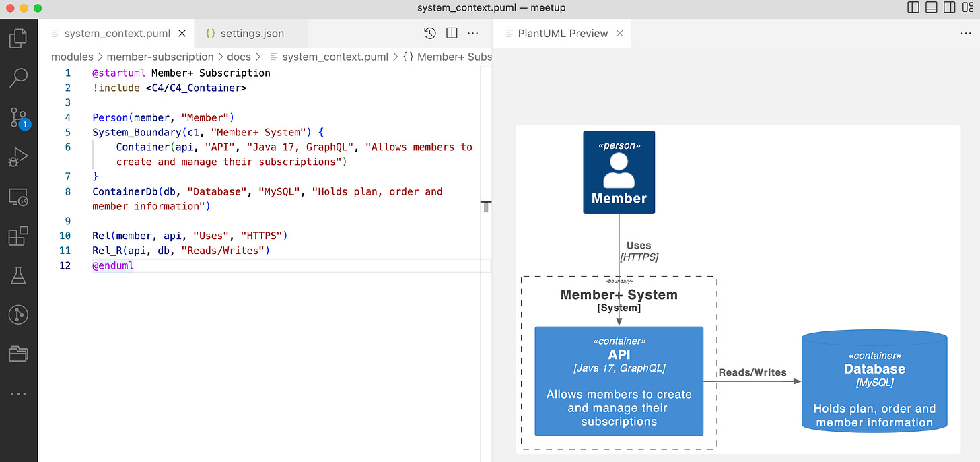Open the folders project manager icon
The image size is (980, 462).
[x=18, y=354]
